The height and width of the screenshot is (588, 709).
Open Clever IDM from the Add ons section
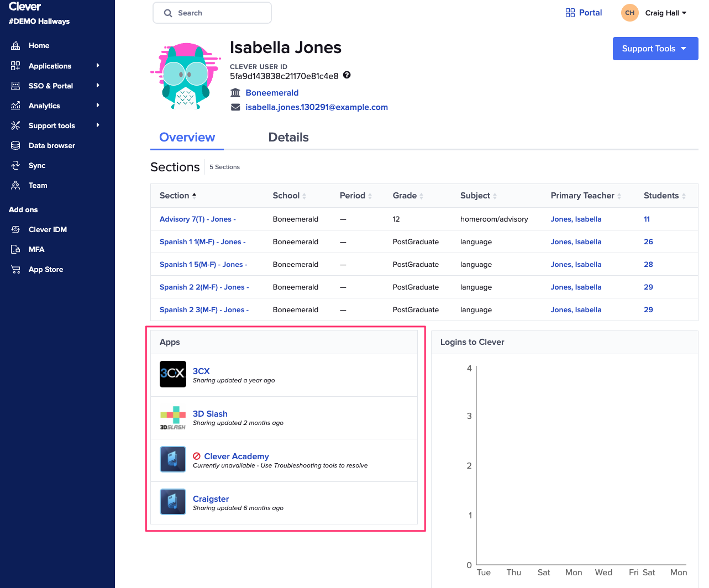(16, 229)
